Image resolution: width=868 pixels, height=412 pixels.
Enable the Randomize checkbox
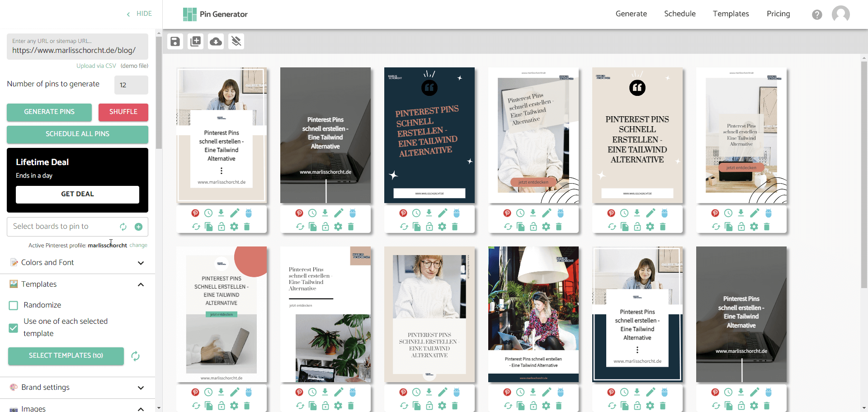pos(14,305)
